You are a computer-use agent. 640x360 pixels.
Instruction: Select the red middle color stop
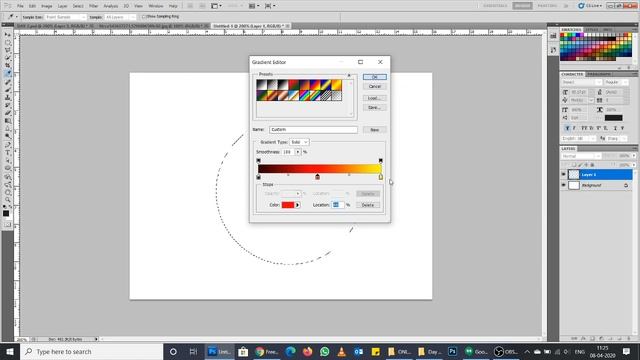pos(318,177)
